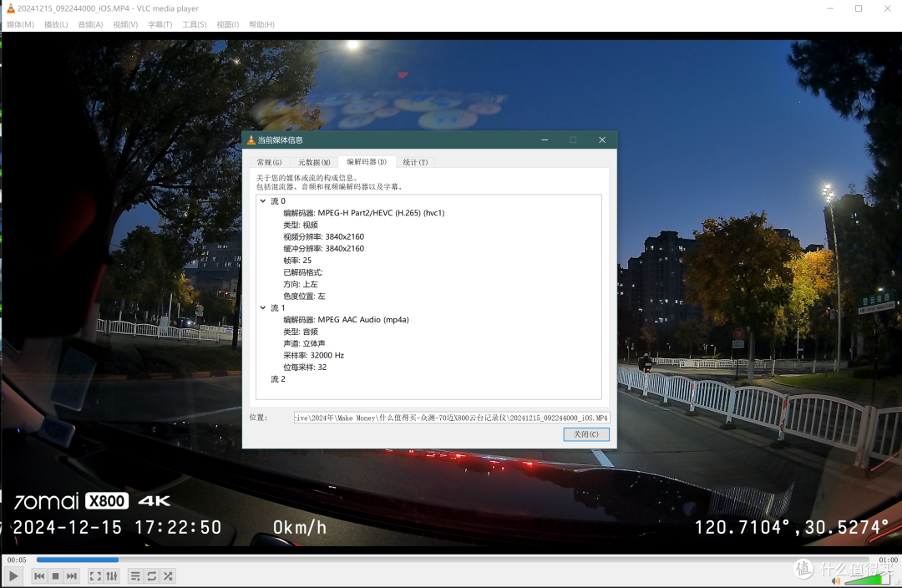The width and height of the screenshot is (902, 588).
Task: Maximize the VLC main window
Action: [x=859, y=8]
